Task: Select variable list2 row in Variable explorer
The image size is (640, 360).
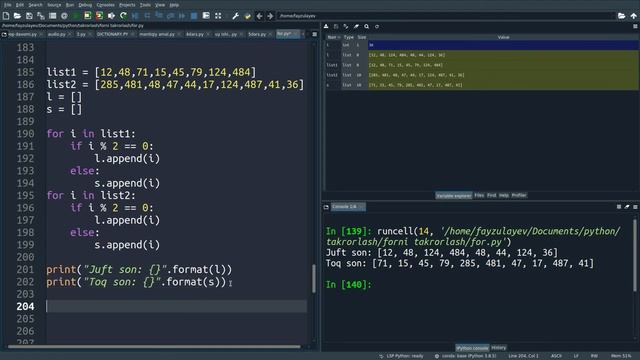Action: (482, 75)
